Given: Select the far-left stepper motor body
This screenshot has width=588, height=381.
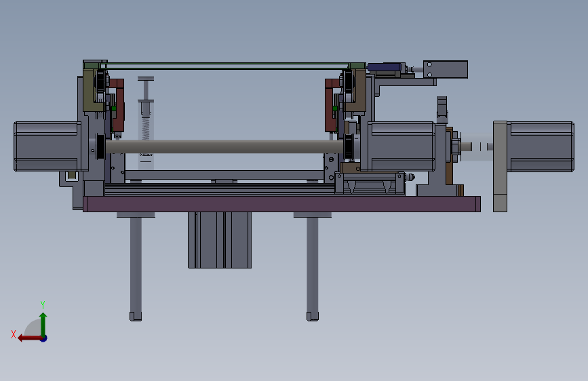Looking at the screenshot, I should (x=47, y=146).
